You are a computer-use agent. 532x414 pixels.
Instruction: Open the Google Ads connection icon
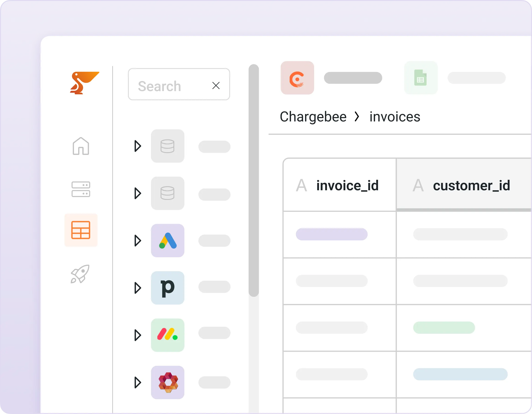point(168,241)
